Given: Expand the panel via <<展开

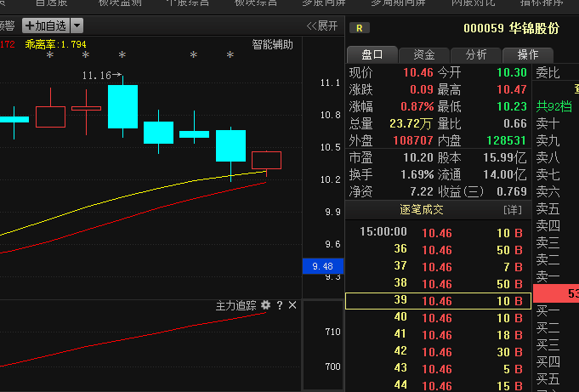Looking at the screenshot, I should pos(322,26).
